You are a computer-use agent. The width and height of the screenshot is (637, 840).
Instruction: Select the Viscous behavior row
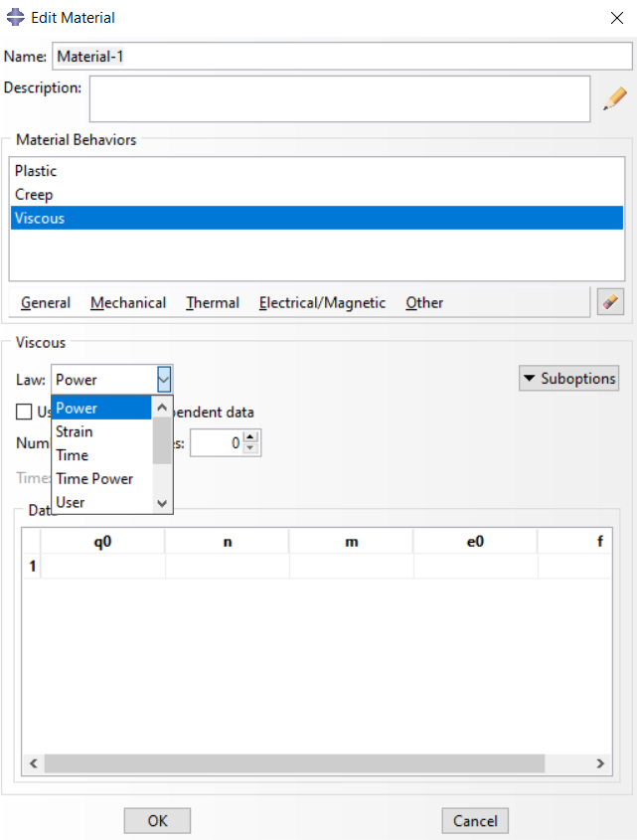(x=317, y=218)
